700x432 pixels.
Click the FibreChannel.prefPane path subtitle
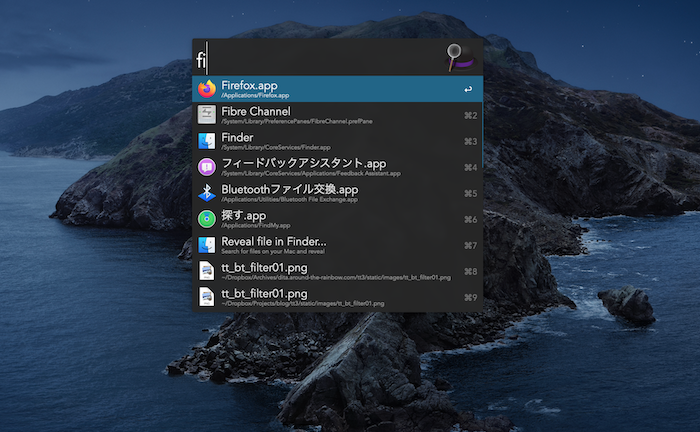[x=297, y=121]
